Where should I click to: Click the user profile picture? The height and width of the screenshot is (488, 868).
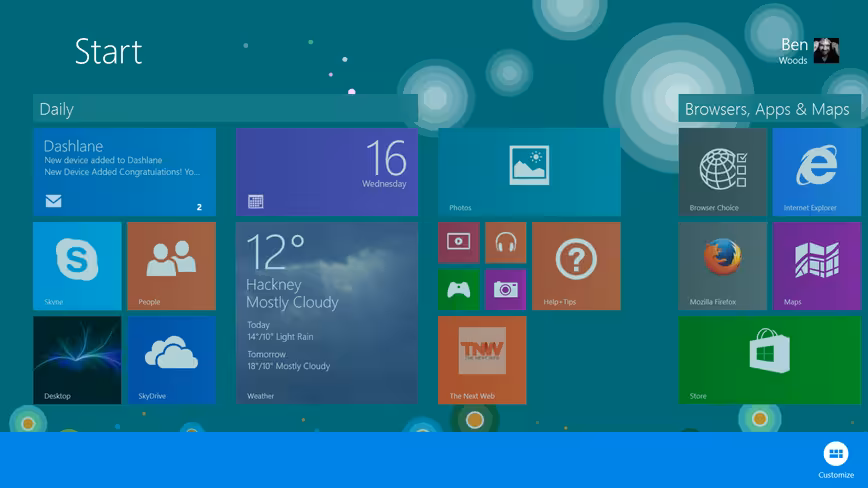tap(826, 50)
